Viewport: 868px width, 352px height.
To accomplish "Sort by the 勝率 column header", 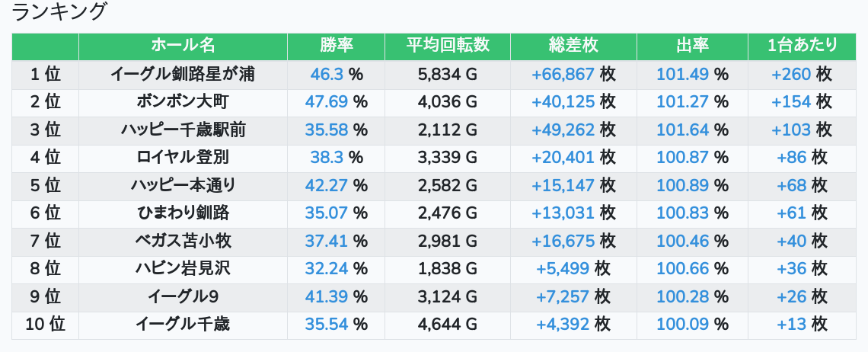I will pos(336,46).
